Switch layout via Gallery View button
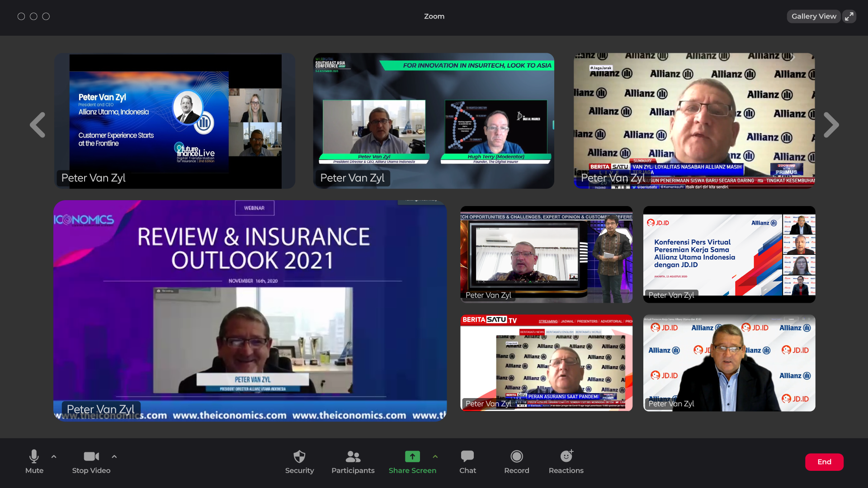 coord(814,16)
